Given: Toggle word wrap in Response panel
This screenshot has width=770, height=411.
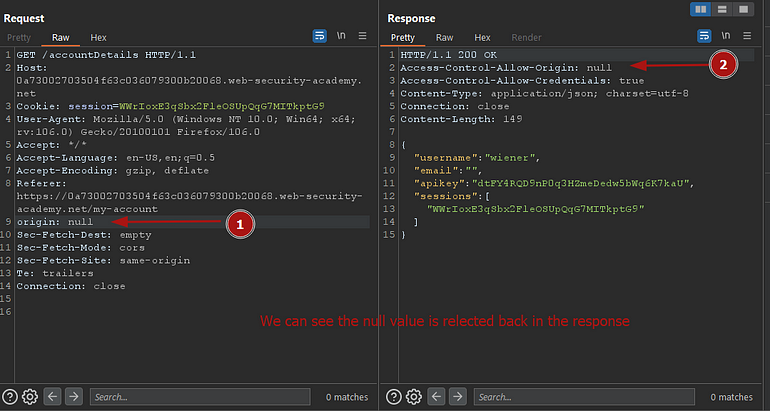Looking at the screenshot, I should [x=704, y=36].
